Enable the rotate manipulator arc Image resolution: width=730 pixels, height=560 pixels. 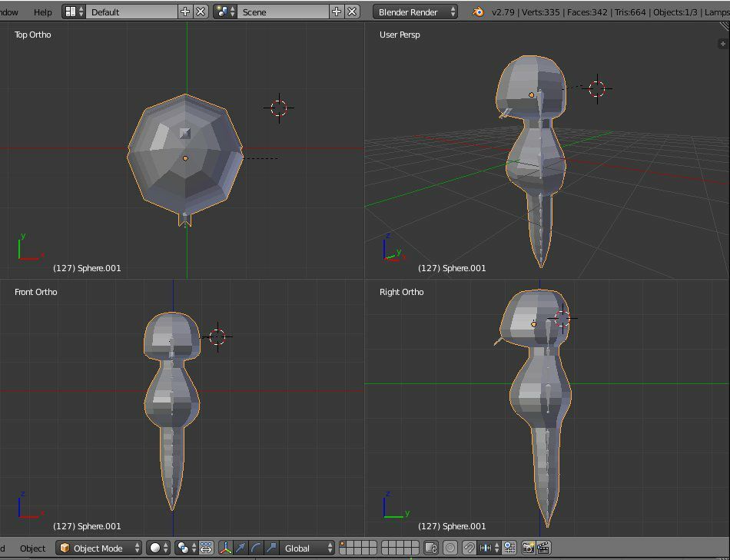[x=256, y=548]
